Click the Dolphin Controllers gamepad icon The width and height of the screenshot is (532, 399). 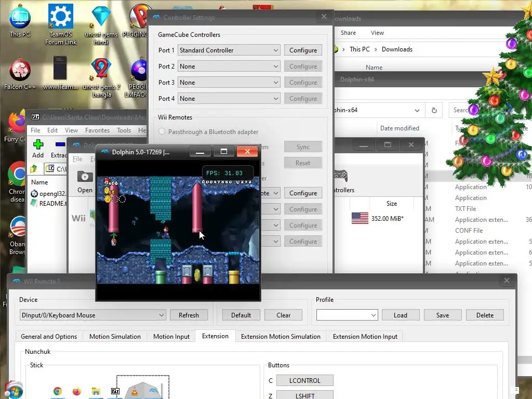click(341, 176)
